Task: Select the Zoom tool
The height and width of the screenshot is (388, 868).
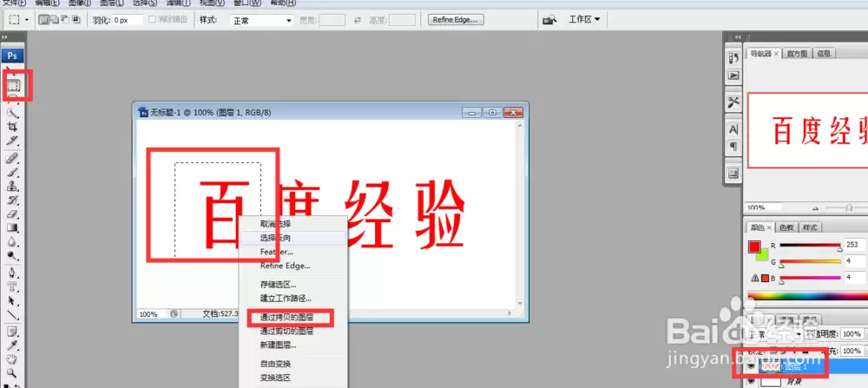Action: tap(13, 373)
